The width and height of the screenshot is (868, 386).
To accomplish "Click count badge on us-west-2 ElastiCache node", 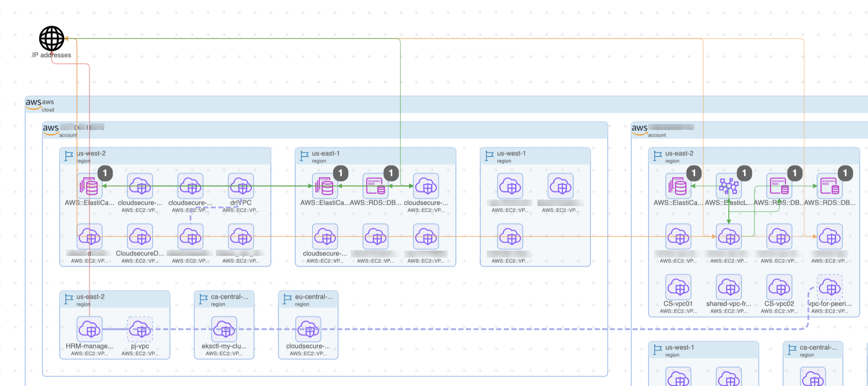I will (x=105, y=173).
